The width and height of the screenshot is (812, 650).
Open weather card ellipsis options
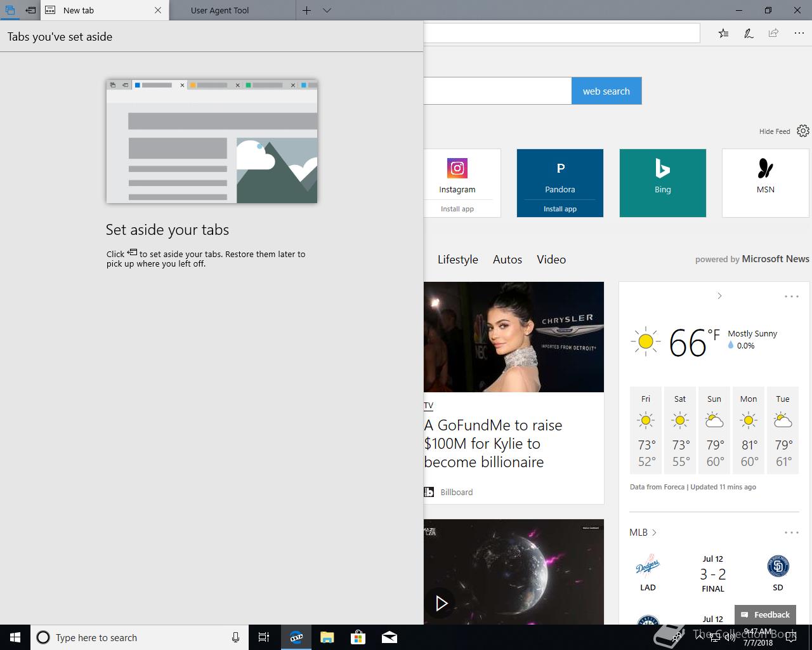792,296
